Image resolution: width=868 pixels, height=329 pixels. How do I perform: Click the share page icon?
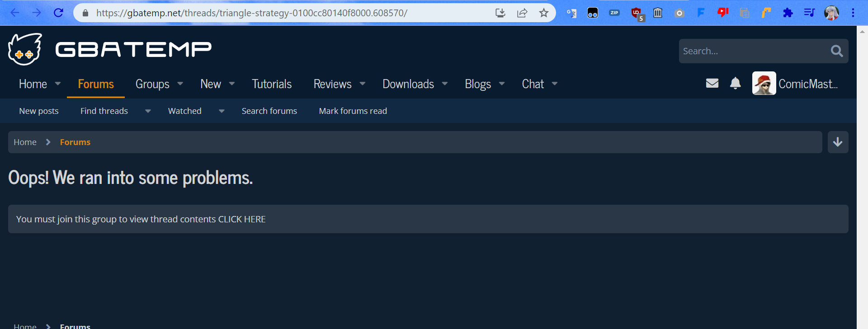pyautogui.click(x=522, y=13)
